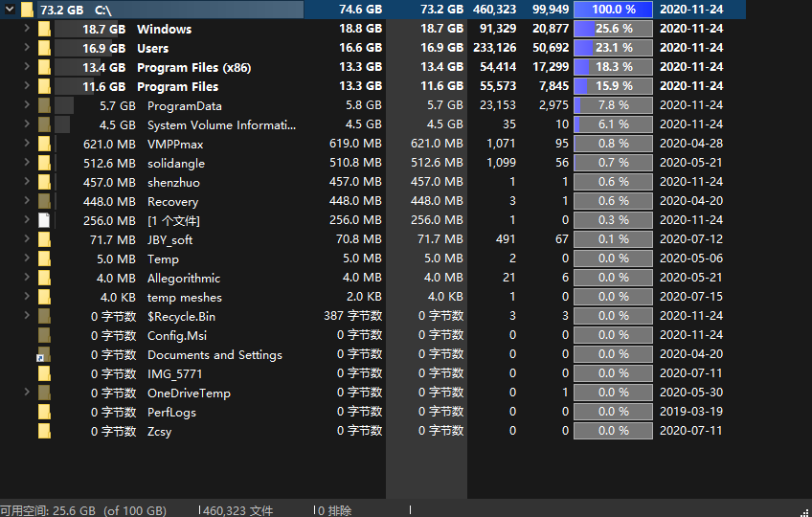Image resolution: width=812 pixels, height=517 pixels.
Task: Click the ProgramData folder icon
Action: (44, 105)
